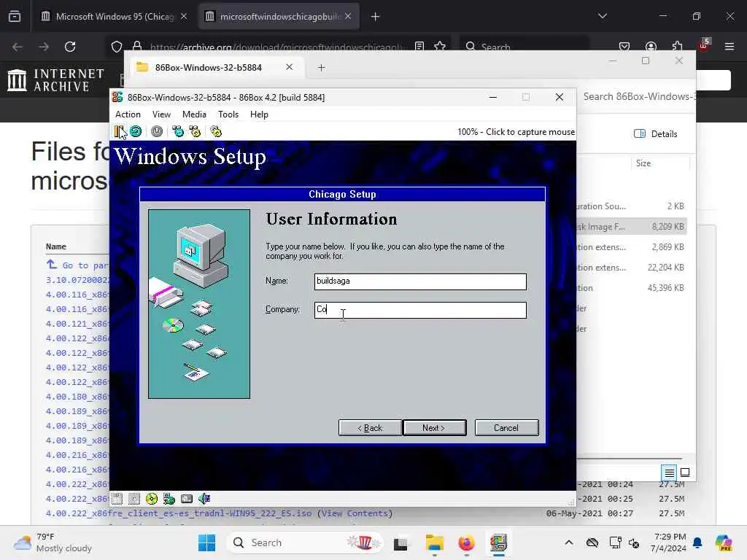747x560 pixels.
Task: Go forward in Firefox history
Action: tap(44, 47)
